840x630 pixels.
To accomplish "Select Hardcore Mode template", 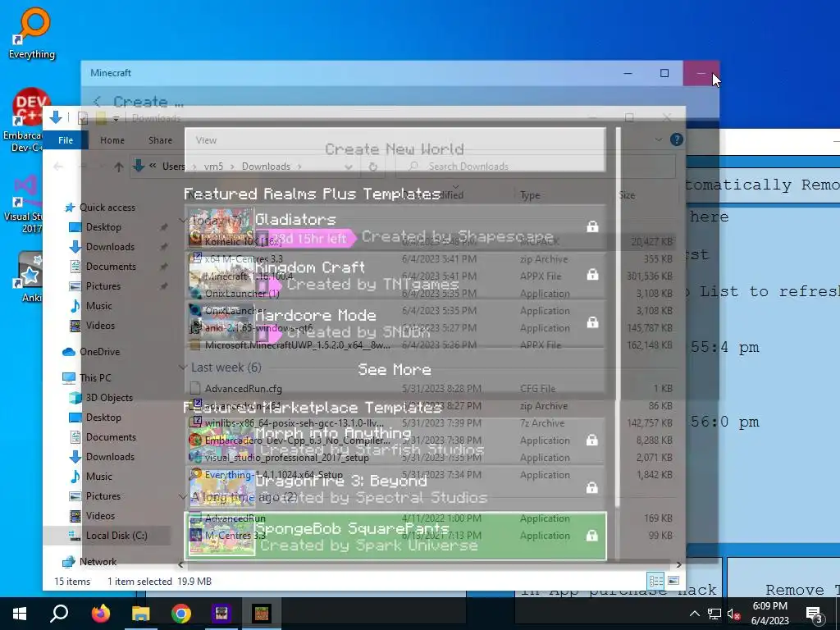I will click(x=395, y=323).
